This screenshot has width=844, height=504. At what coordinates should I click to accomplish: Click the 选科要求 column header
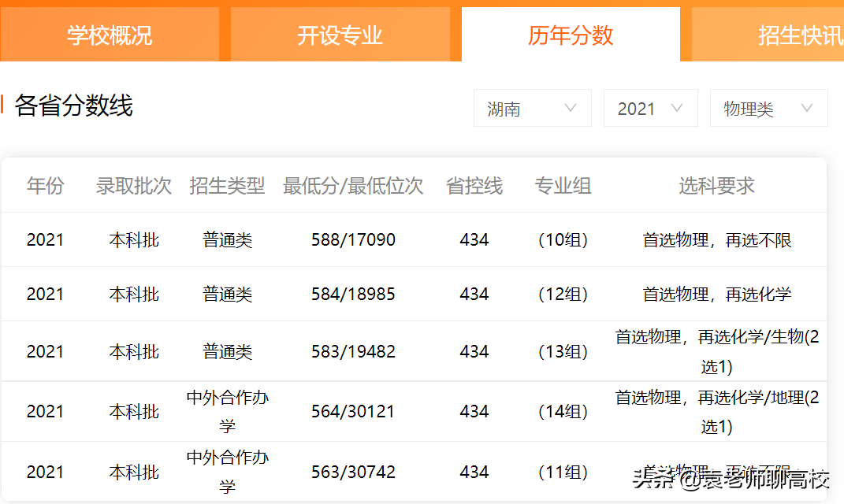(715, 186)
